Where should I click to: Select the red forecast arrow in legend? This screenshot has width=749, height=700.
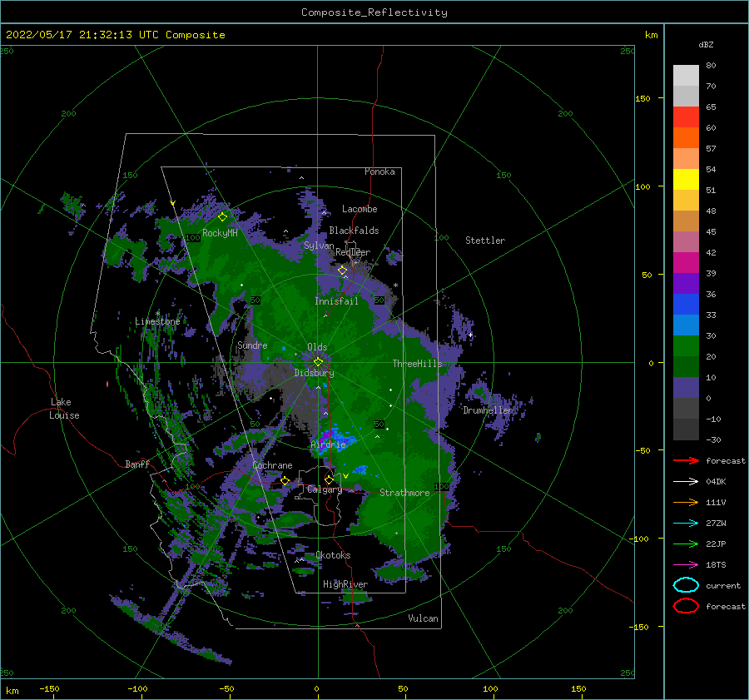686,460
